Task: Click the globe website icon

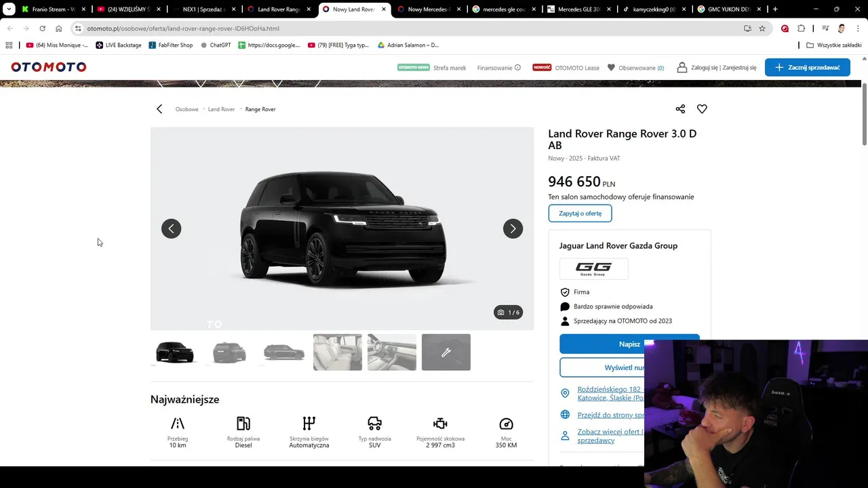Action: pyautogui.click(x=565, y=415)
